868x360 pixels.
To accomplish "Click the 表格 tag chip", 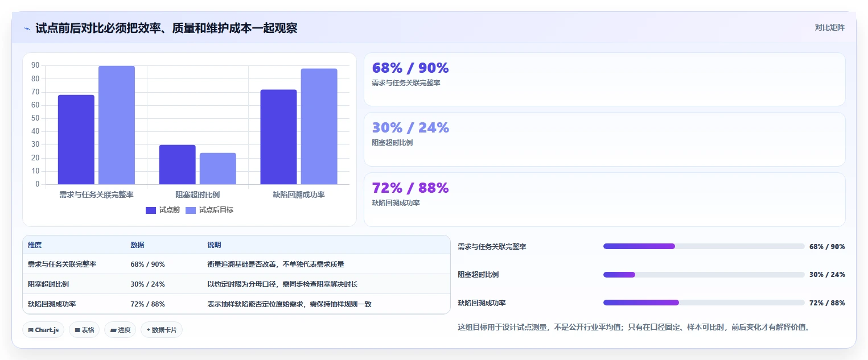I will tap(84, 330).
